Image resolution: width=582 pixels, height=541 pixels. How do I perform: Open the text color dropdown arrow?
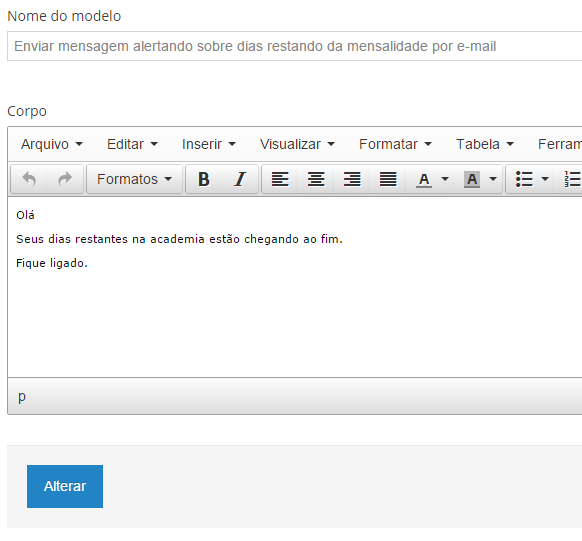coord(445,179)
